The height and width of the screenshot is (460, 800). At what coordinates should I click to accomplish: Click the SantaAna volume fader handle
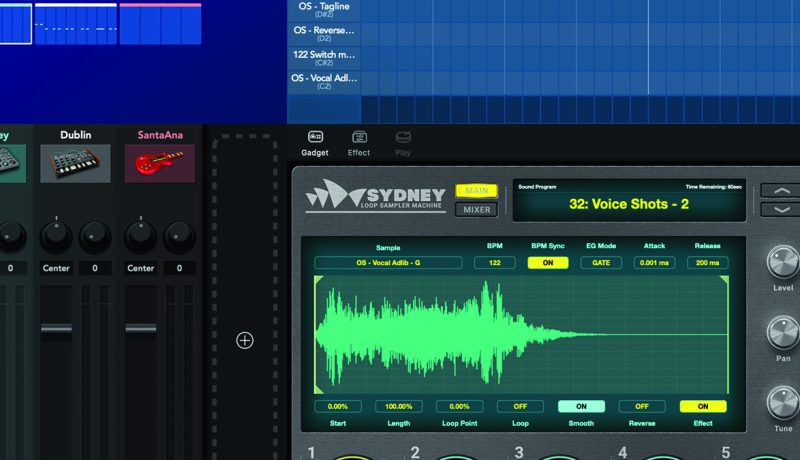pyautogui.click(x=141, y=328)
